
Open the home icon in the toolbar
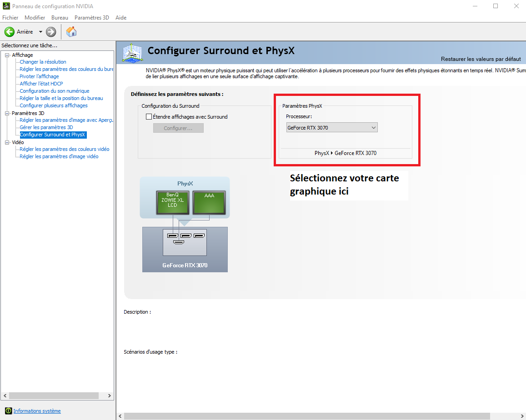[71, 32]
